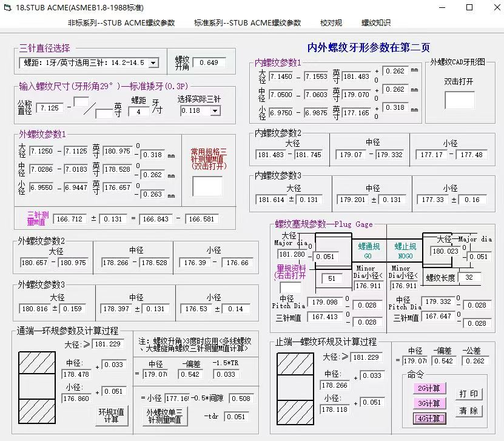Screen dimensions: 504x441
Task: Expand the 选择实际三针 0.118 dropdown
Action: click(215, 111)
